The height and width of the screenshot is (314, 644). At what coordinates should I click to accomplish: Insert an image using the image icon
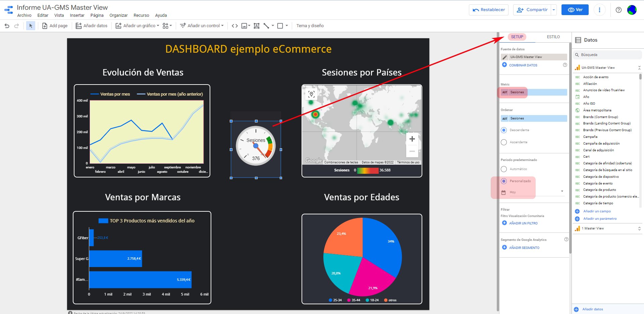244,26
